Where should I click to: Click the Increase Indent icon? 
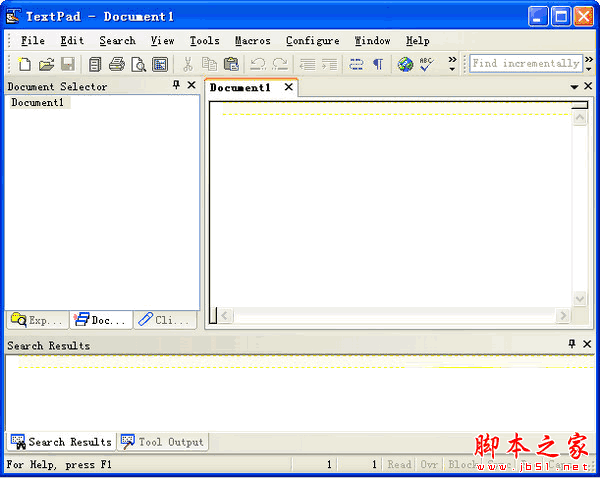(329, 64)
